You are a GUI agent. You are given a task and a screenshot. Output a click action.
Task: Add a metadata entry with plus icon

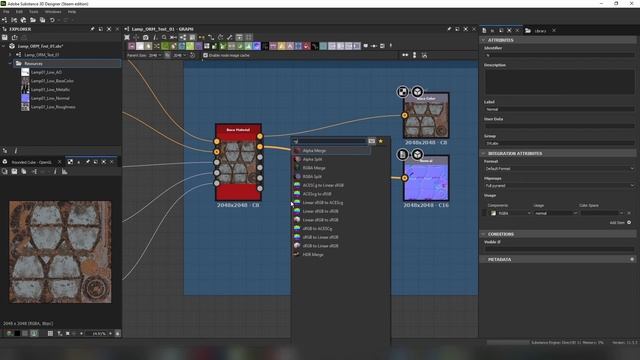pos(632,259)
